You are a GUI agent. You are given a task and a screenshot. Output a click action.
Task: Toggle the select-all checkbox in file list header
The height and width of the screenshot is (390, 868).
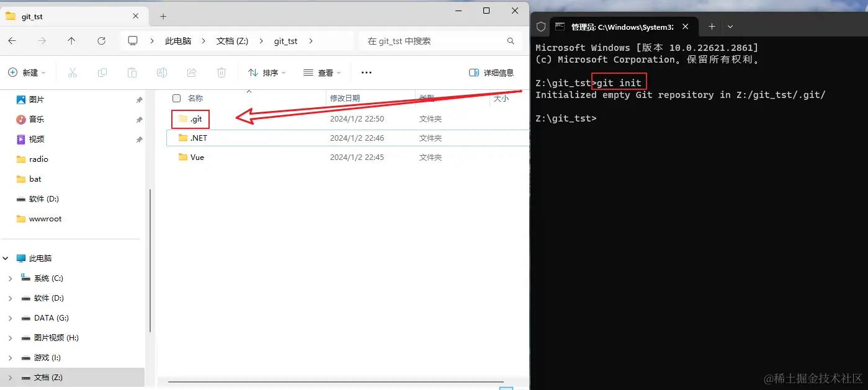click(x=177, y=98)
